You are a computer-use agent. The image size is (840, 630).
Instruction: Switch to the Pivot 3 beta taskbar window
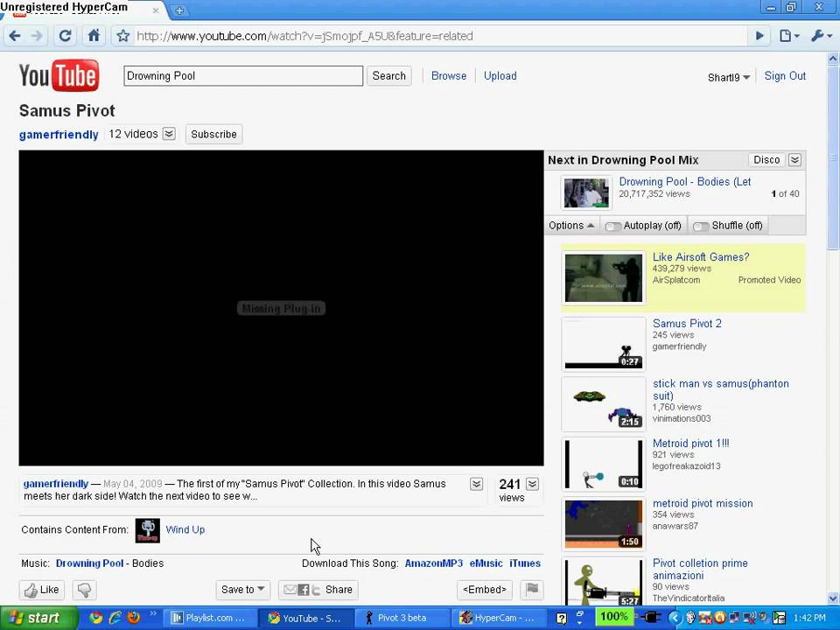tap(401, 618)
